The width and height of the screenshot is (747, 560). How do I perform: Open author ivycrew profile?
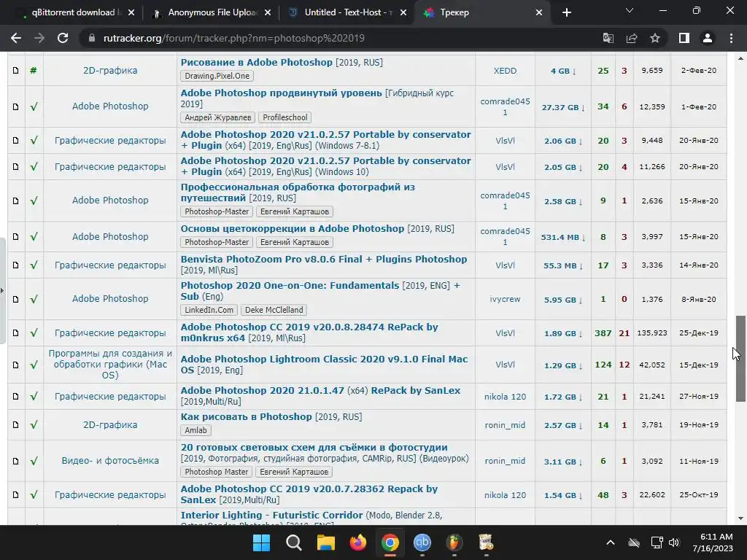[505, 299]
